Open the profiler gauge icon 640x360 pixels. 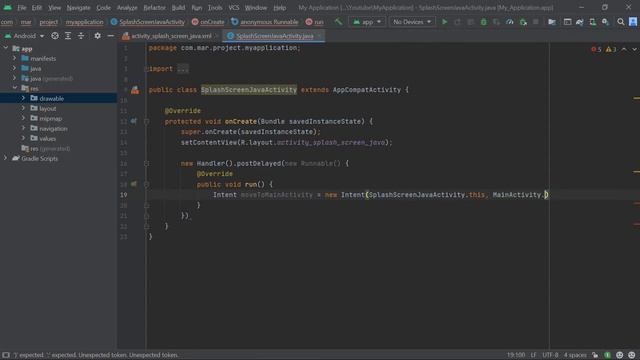(x=510, y=22)
